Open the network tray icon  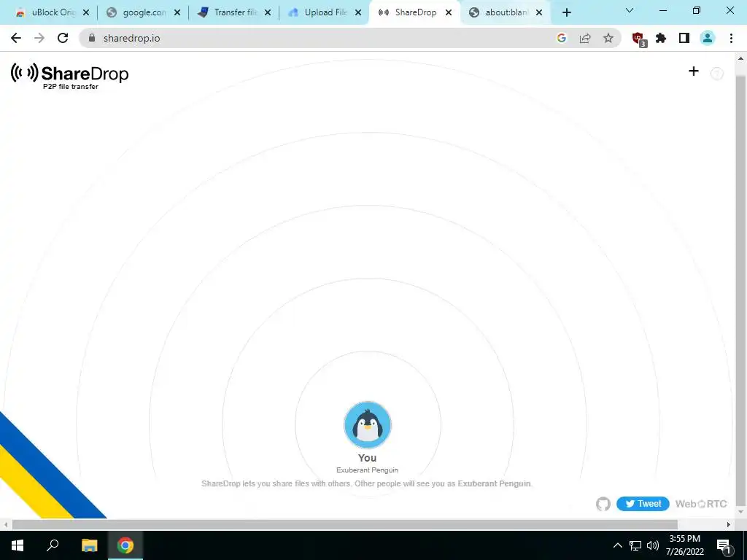click(x=635, y=545)
